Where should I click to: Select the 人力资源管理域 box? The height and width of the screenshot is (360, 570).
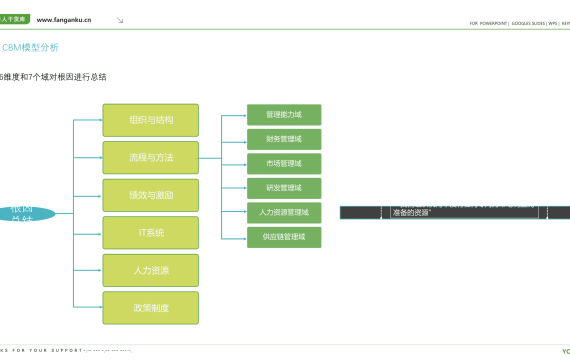284,213
